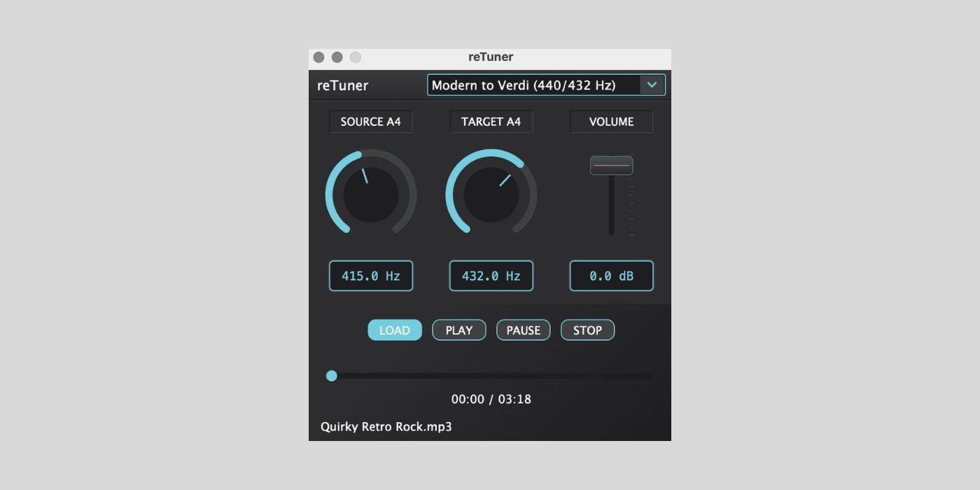Click the LOAD button to open a file

[x=394, y=330]
